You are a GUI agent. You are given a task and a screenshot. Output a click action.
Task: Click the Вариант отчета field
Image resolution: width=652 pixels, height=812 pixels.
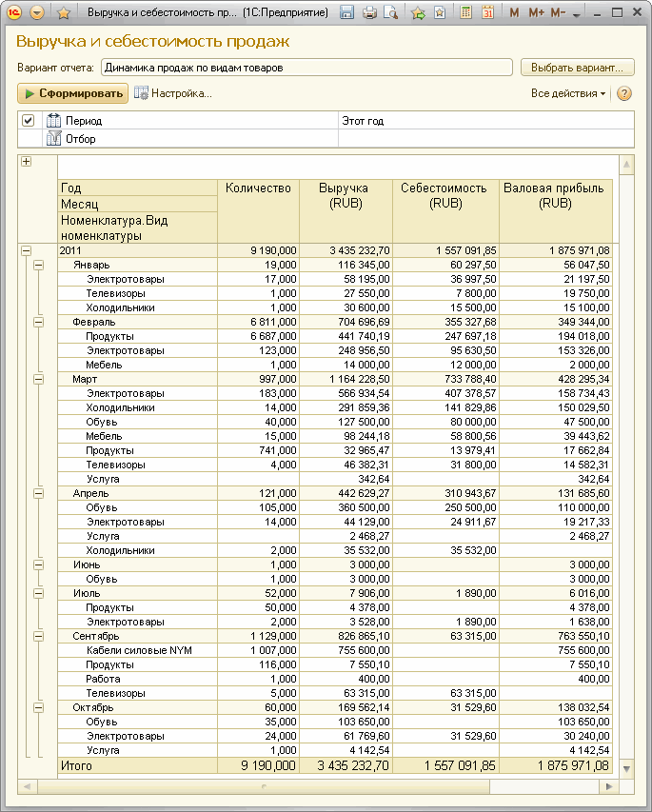(x=306, y=68)
